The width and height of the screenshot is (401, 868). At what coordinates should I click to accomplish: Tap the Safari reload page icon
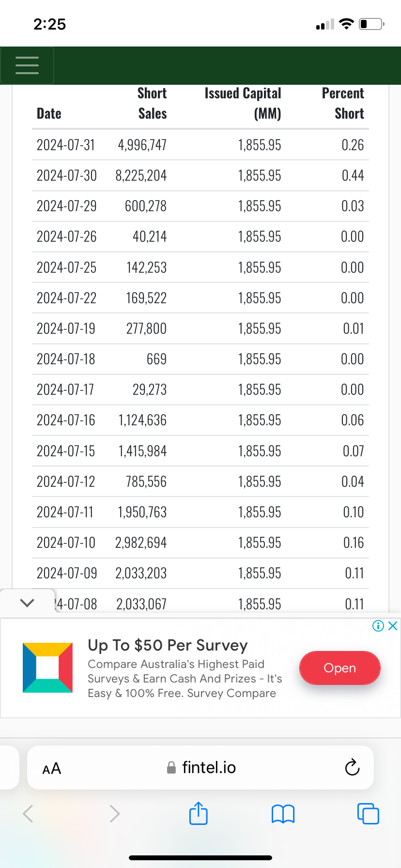352,767
